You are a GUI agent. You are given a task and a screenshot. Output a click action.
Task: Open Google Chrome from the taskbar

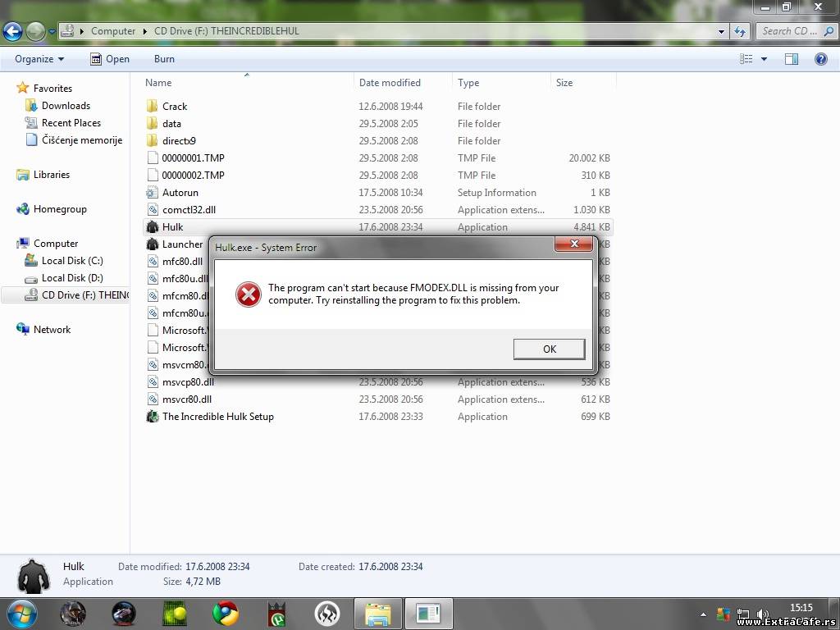click(x=226, y=614)
